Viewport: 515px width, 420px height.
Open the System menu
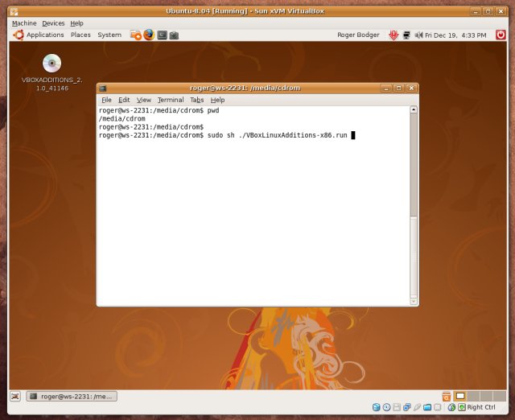point(109,35)
